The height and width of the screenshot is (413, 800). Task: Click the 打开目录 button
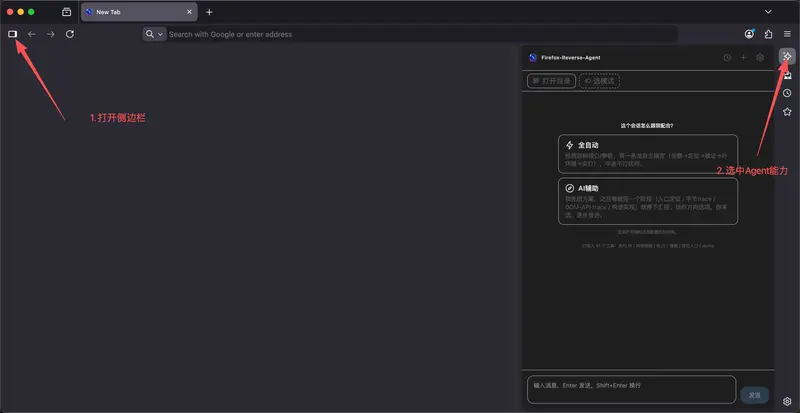(552, 81)
